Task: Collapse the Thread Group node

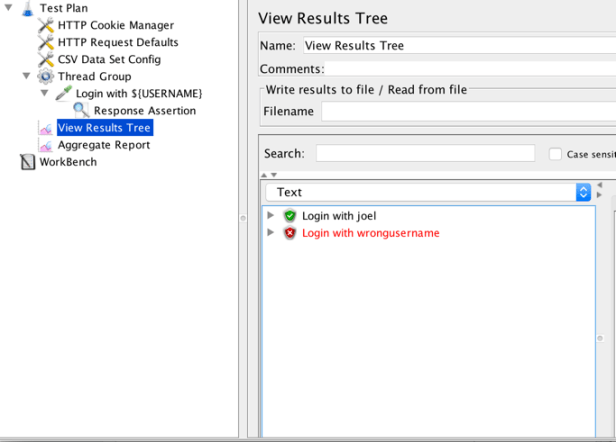Action: [26, 75]
